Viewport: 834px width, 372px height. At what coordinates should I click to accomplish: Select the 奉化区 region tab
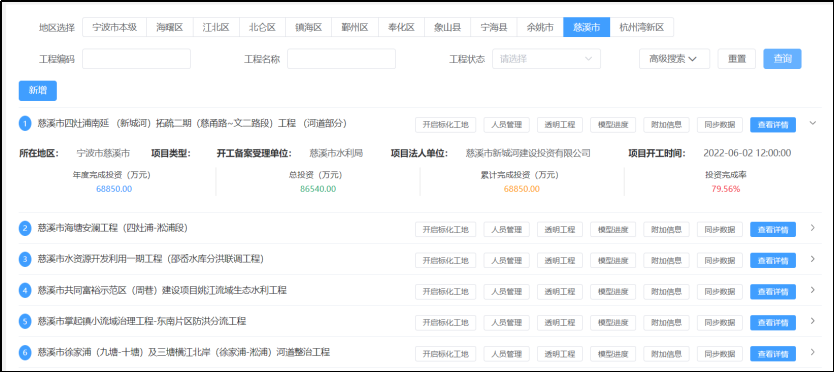pyautogui.click(x=401, y=28)
